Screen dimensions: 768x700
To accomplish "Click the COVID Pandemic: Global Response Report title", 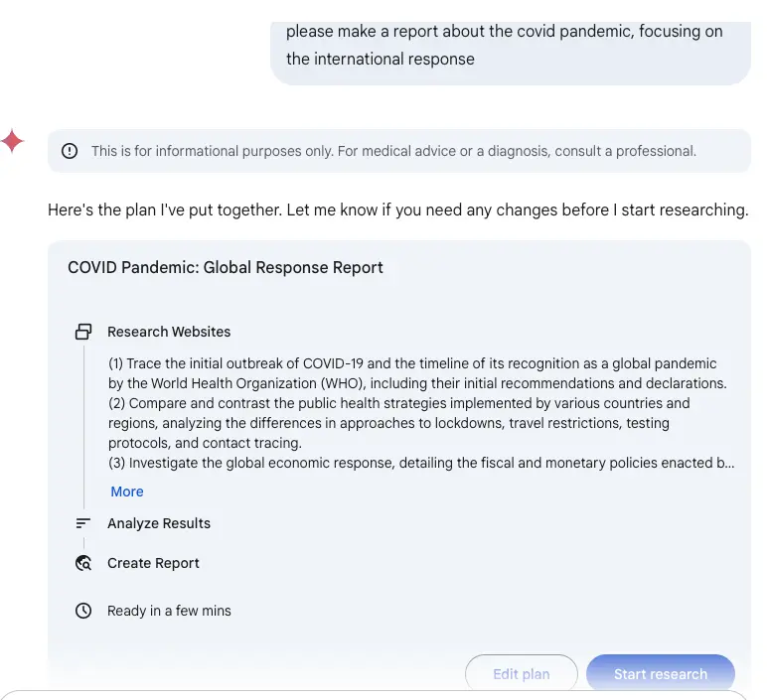I will click(226, 268).
